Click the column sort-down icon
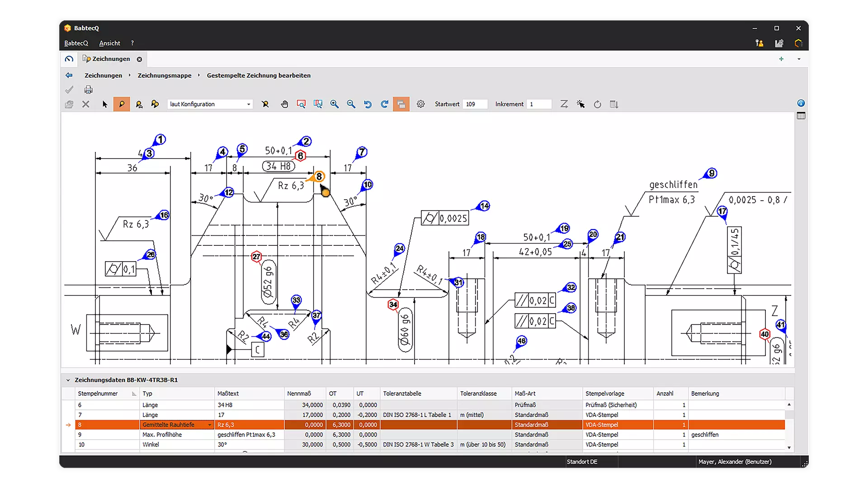Screen dimensions: 868x488 coord(614,104)
